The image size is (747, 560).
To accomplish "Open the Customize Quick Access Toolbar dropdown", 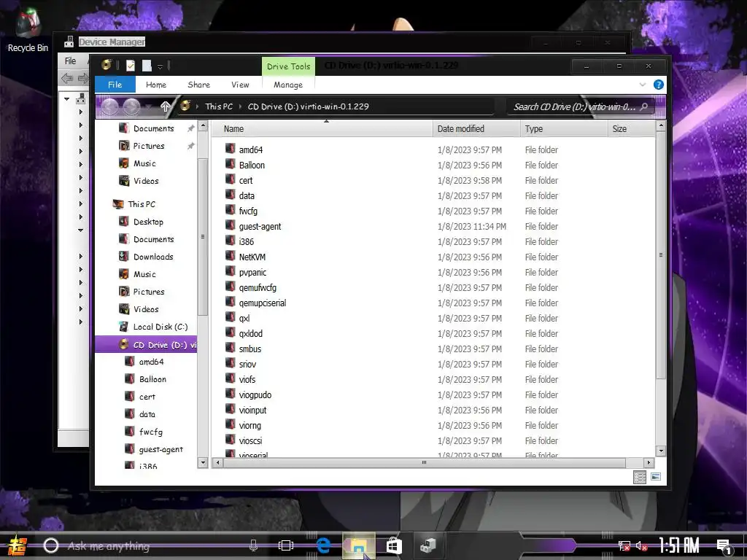I will point(160,66).
